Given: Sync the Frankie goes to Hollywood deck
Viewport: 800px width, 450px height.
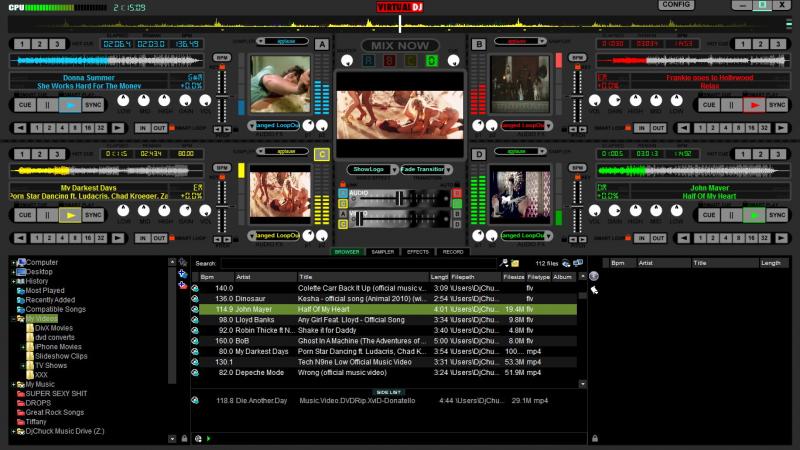Looking at the screenshot, I should (x=777, y=105).
